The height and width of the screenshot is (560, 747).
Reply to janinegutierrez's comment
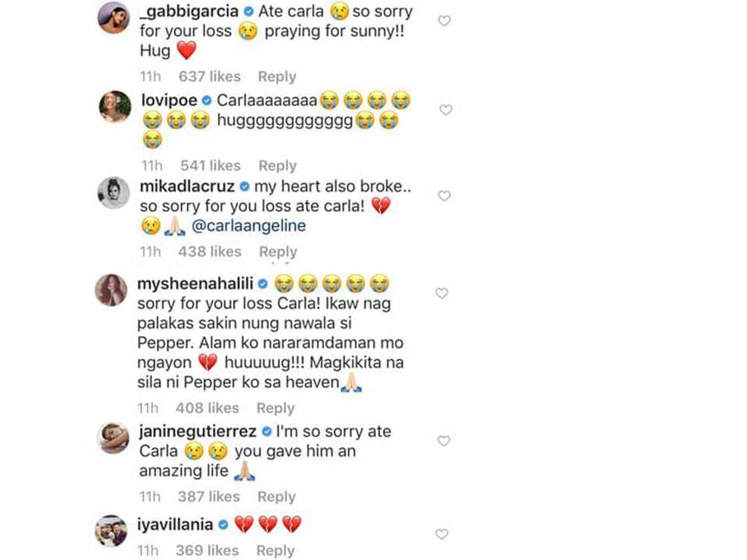point(276,497)
